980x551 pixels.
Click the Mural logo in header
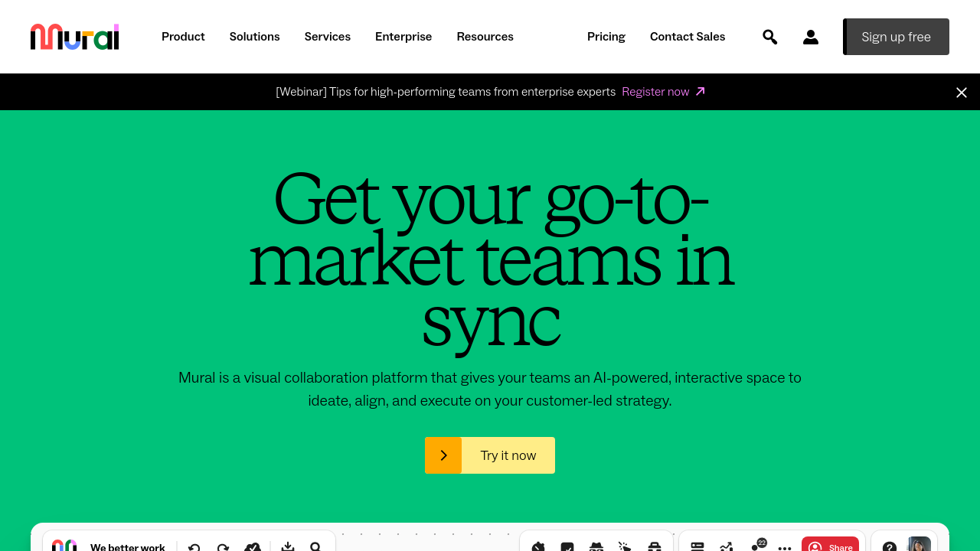click(74, 37)
